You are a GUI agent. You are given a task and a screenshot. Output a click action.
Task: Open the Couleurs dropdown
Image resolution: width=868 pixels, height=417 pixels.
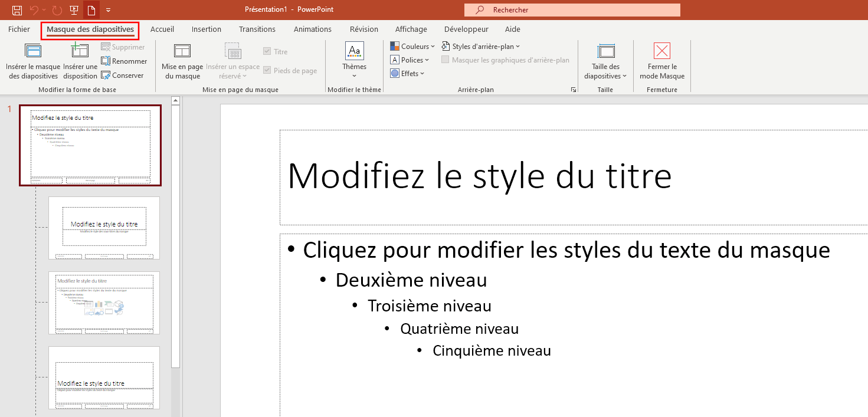tap(412, 47)
